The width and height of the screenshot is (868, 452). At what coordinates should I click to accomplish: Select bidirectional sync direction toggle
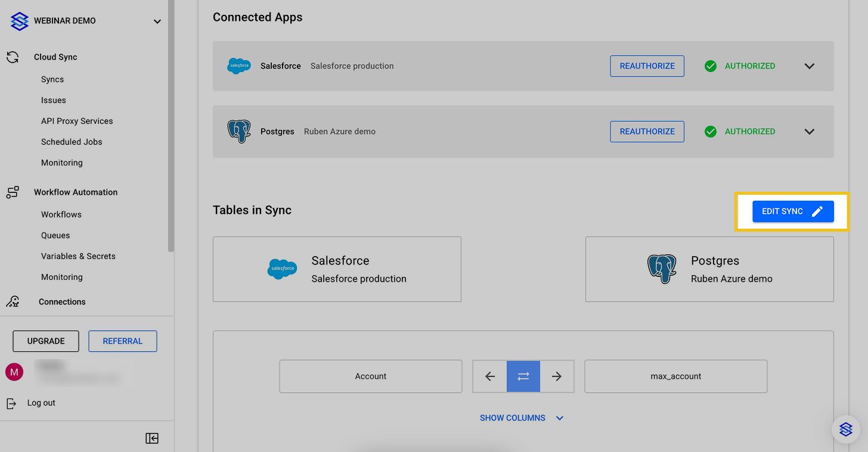[x=523, y=376]
